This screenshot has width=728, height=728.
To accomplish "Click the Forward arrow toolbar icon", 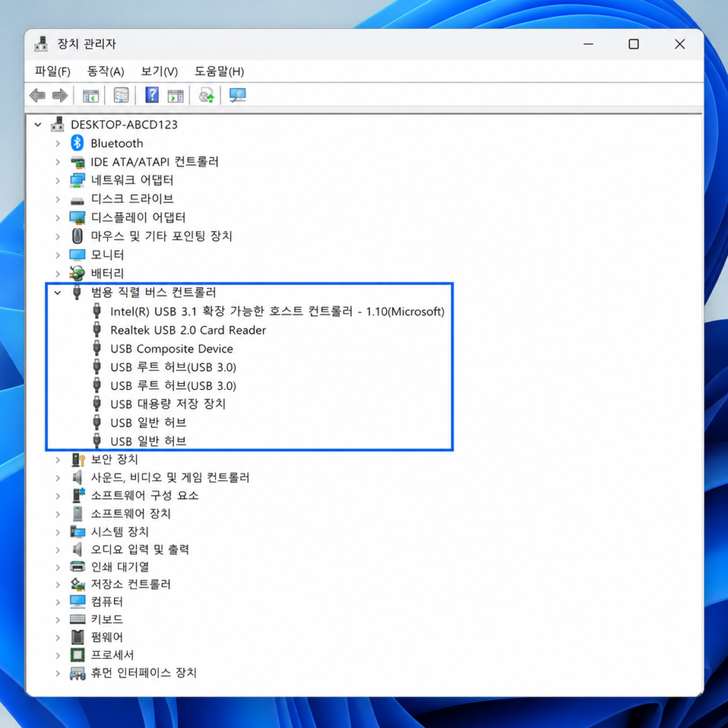I will point(60,96).
